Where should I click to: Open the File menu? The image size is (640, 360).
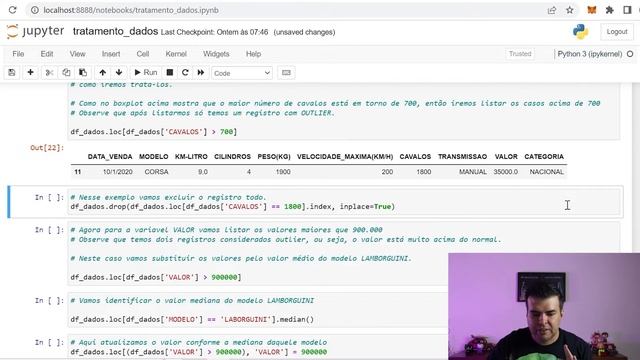(x=18, y=54)
